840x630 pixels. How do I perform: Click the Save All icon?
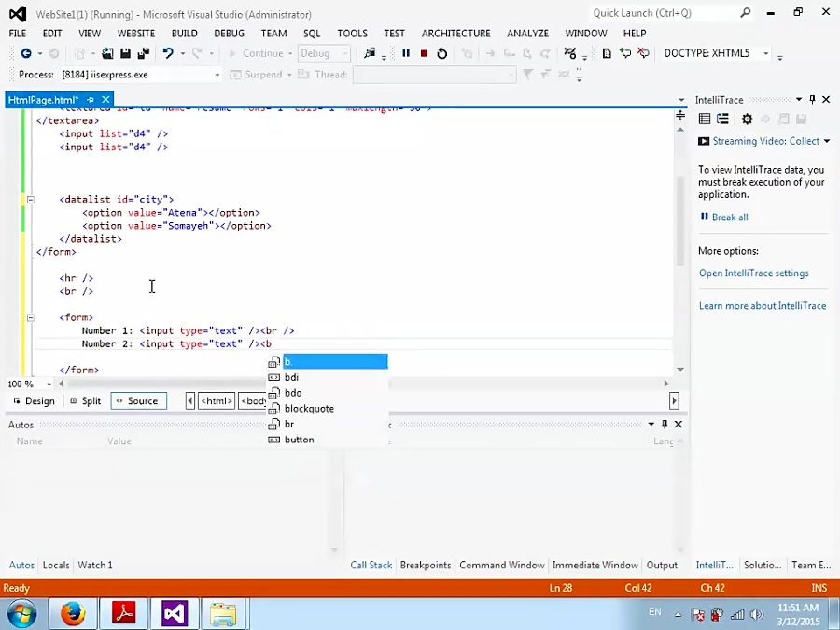pos(143,53)
